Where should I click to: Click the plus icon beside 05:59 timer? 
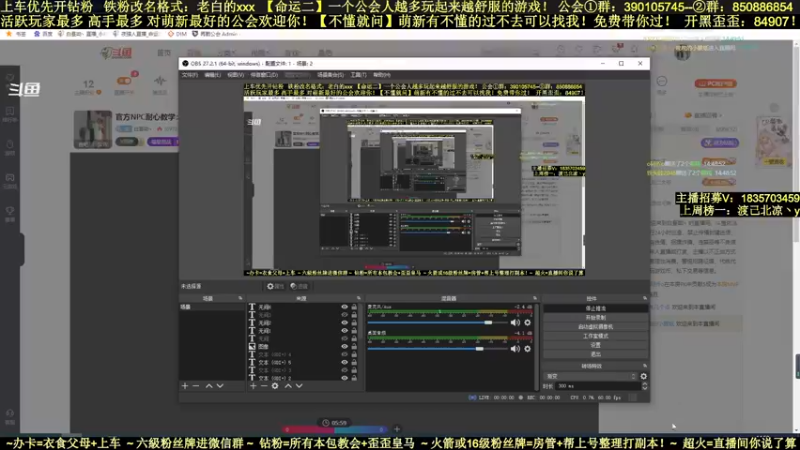396,429
